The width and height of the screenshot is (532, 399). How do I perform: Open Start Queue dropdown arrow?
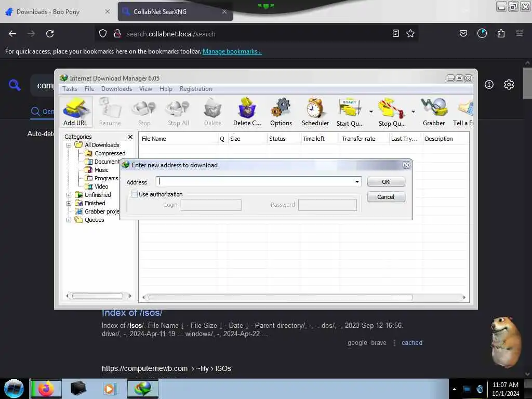[x=371, y=111]
